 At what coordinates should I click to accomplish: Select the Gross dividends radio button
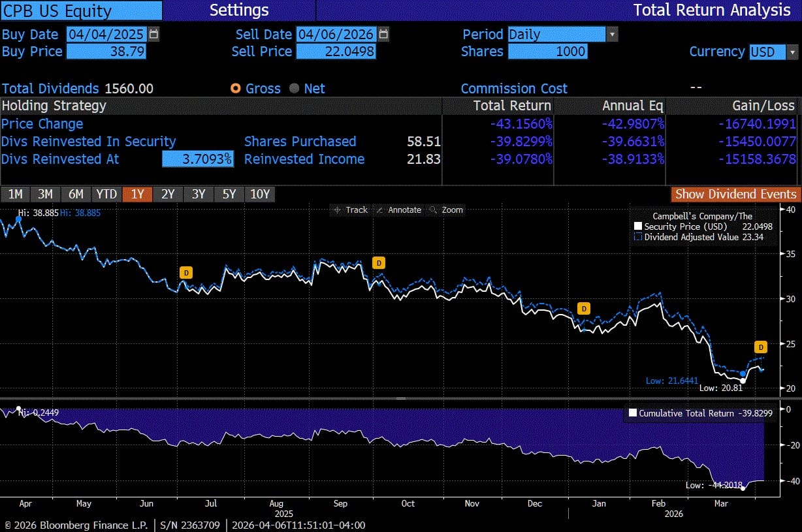(x=235, y=88)
